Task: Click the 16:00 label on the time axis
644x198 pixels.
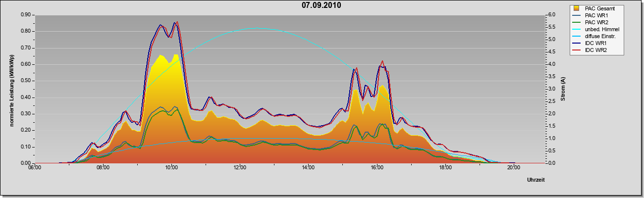Action: 376,167
